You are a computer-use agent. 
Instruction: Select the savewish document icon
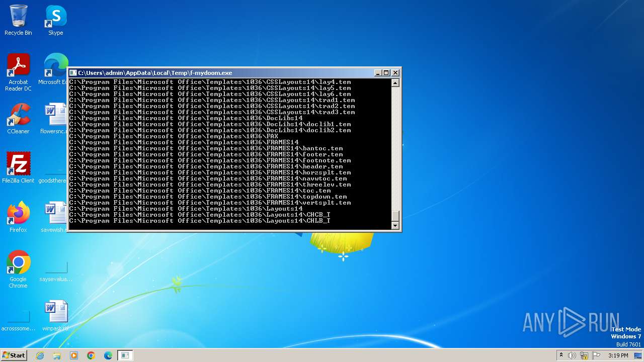coord(54,217)
